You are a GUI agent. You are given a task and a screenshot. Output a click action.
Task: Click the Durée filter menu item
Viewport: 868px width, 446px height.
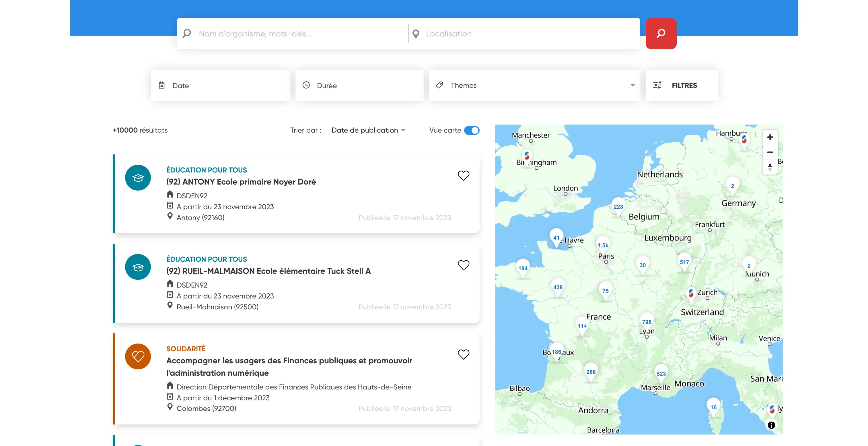360,85
